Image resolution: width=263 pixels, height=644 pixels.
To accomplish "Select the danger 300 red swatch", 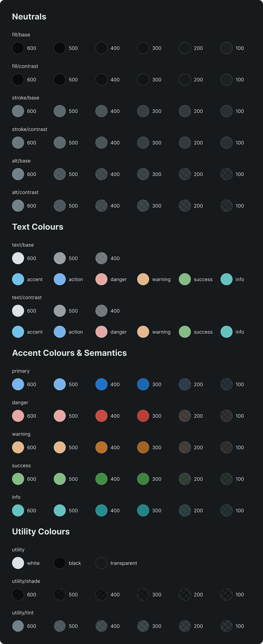I will 143,416.
